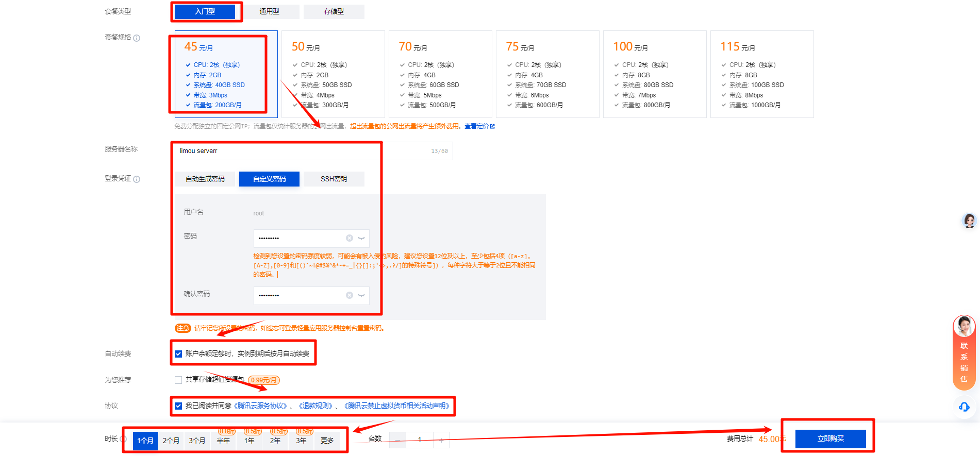
Task: Enable the 共享存储超值资源包 checkbox
Action: point(178,380)
